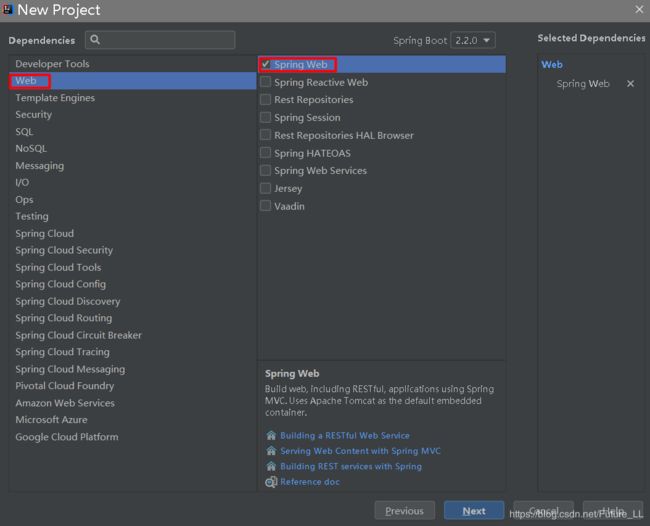Image resolution: width=650 pixels, height=526 pixels.
Task: Select Pivotal Cloud Foundry category
Action: [133, 386]
